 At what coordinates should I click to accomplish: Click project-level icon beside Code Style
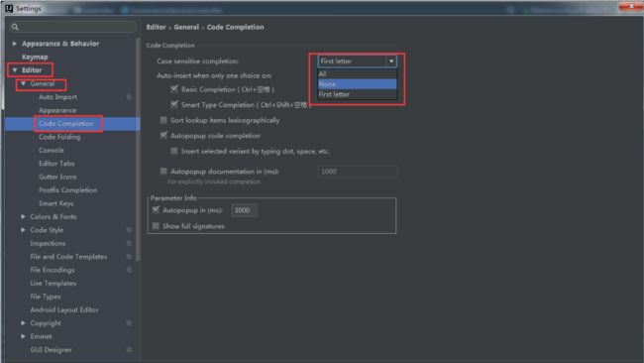coord(129,230)
